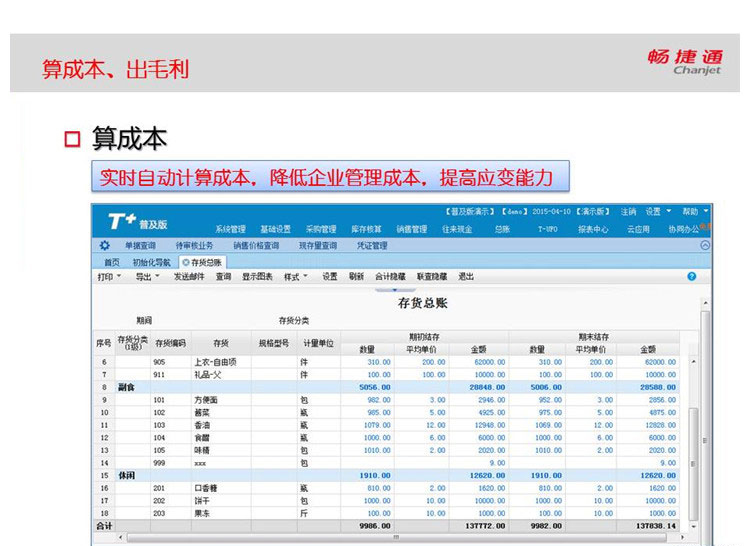Switch to the 初始化导航 tab
Viewport: 750px width, 546px height.
point(151,262)
